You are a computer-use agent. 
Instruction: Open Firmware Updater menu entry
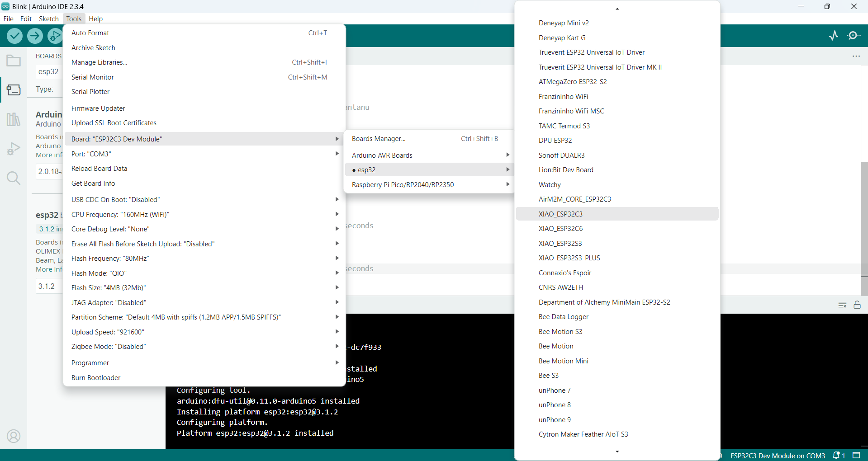click(x=204, y=108)
